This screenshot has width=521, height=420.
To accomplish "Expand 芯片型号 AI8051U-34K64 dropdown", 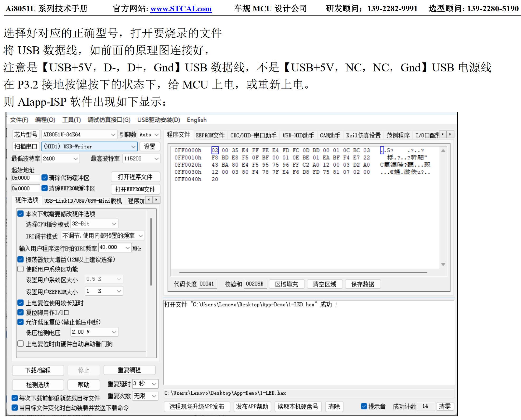I will point(113,135).
